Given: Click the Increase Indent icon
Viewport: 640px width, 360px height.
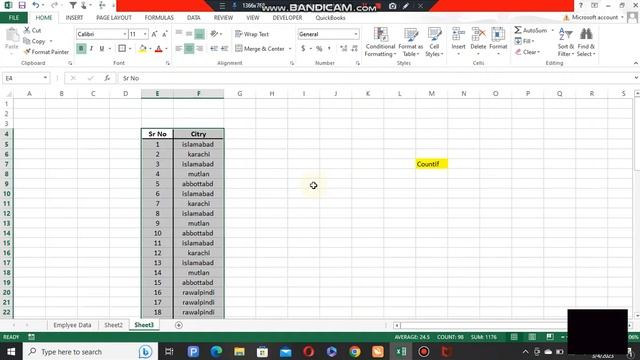Looking at the screenshot, I should 224,49.
